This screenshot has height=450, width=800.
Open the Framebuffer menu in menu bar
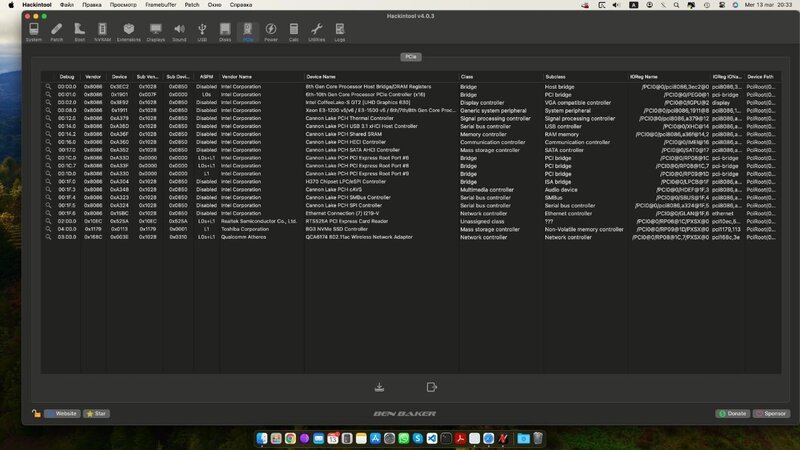156,5
